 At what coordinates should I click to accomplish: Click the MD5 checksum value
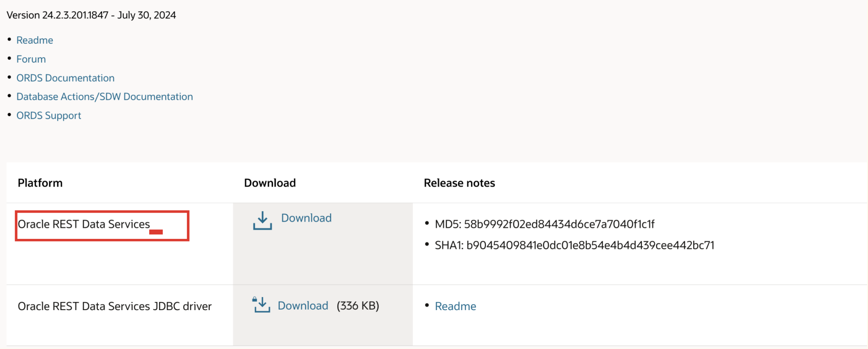tap(559, 224)
